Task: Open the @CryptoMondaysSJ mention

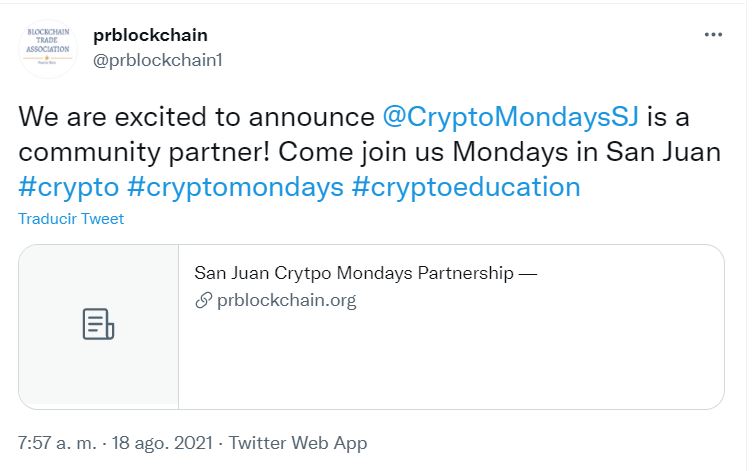Action: tap(510, 117)
